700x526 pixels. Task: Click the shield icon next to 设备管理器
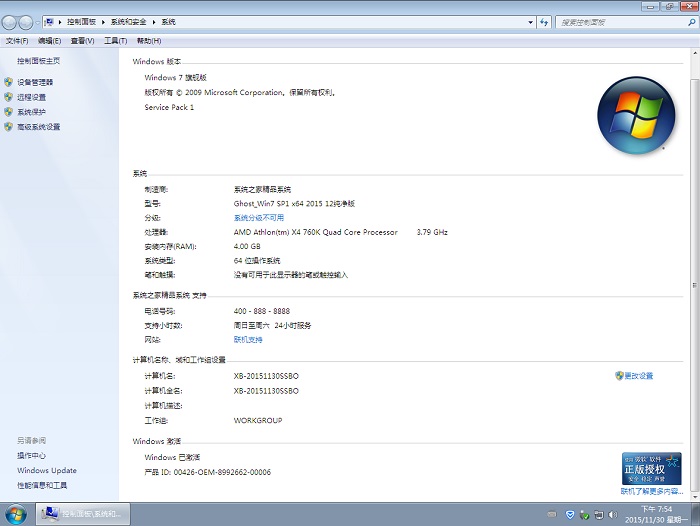click(8, 82)
